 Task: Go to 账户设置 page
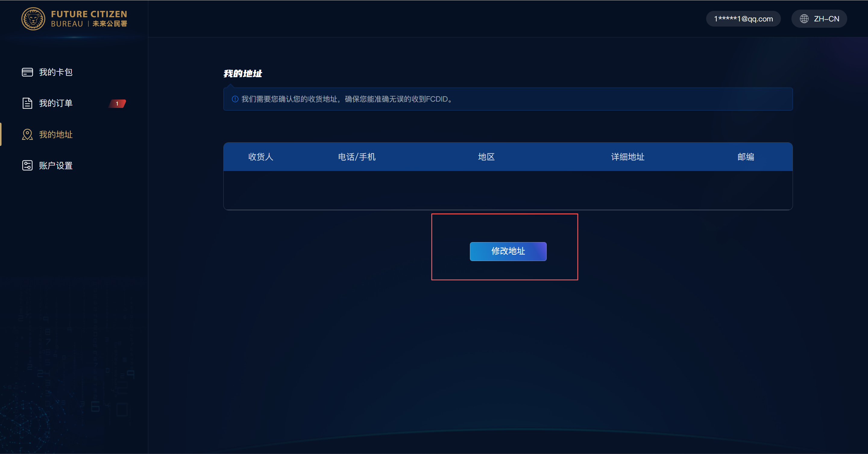(56, 166)
